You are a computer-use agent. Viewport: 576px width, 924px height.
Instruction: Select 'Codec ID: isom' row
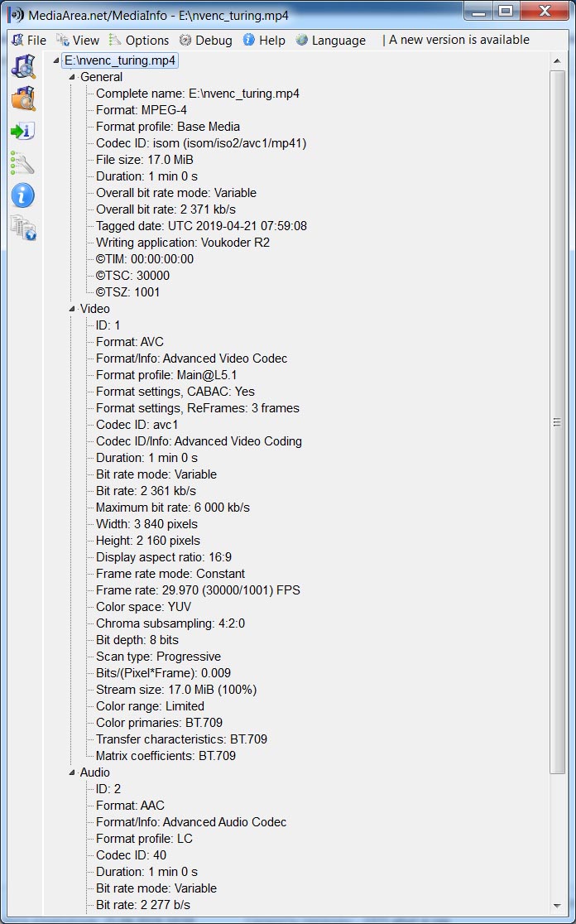coord(201,143)
